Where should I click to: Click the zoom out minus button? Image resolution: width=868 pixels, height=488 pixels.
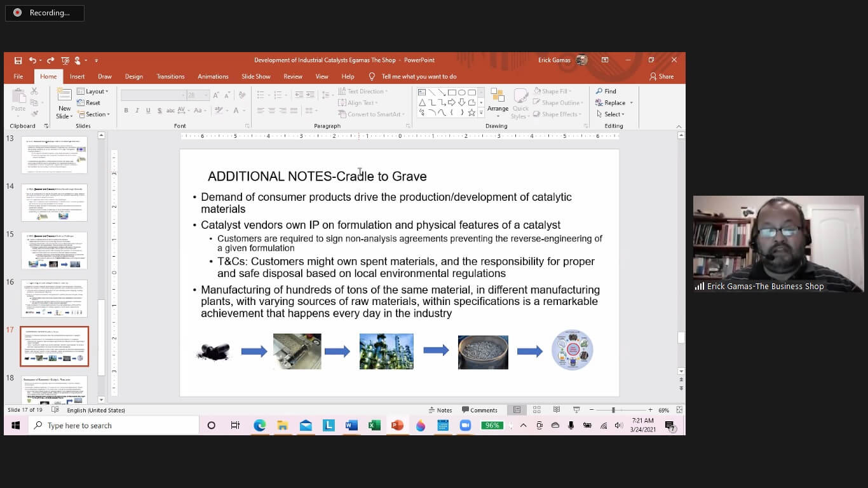(x=591, y=410)
